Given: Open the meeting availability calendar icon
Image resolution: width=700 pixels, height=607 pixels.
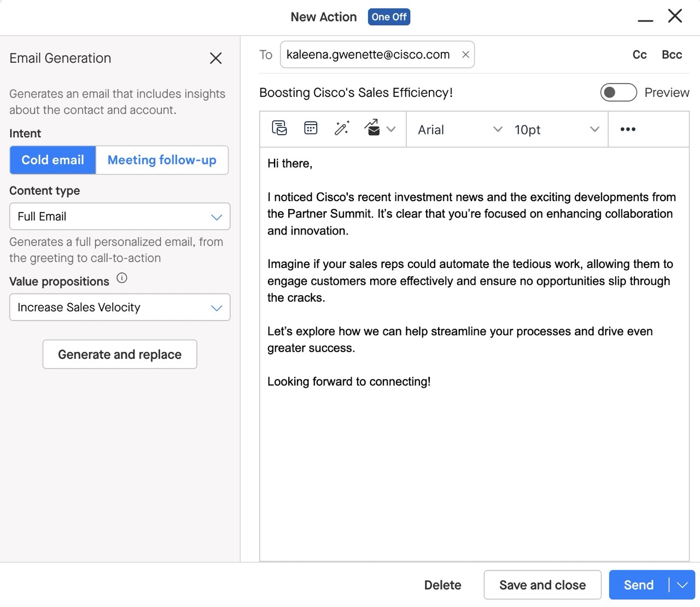Looking at the screenshot, I should pyautogui.click(x=310, y=129).
